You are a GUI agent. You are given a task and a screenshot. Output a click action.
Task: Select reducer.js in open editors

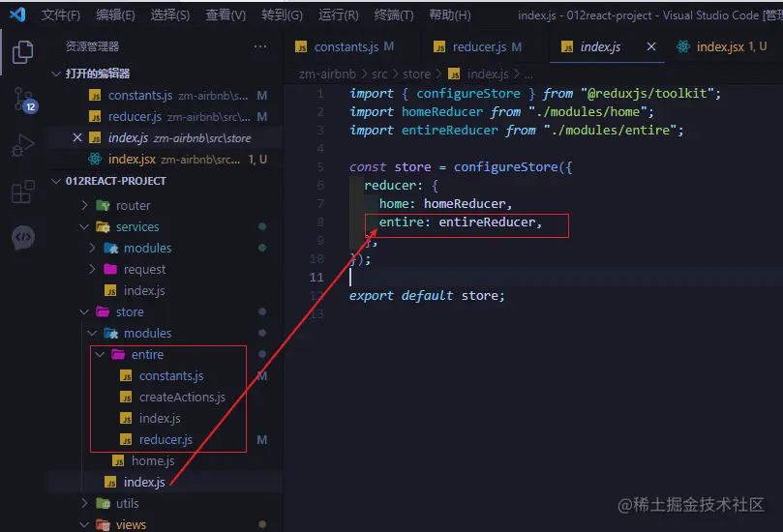[165, 116]
